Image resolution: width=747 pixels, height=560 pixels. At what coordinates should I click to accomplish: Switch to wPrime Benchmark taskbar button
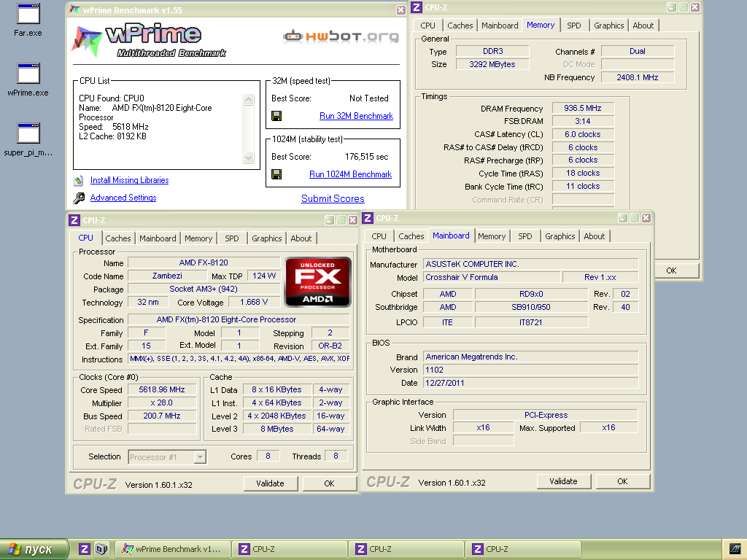(x=174, y=549)
